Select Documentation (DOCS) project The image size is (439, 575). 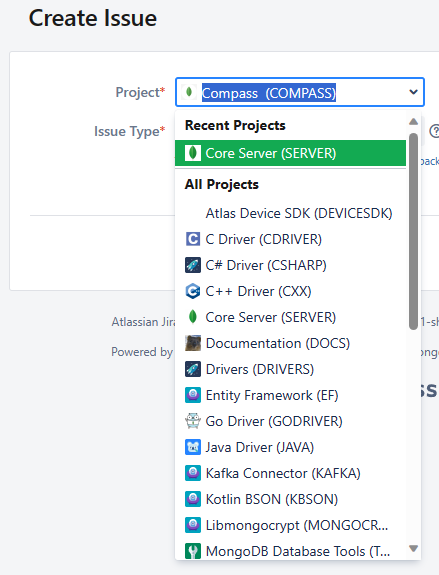pyautogui.click(x=290, y=344)
